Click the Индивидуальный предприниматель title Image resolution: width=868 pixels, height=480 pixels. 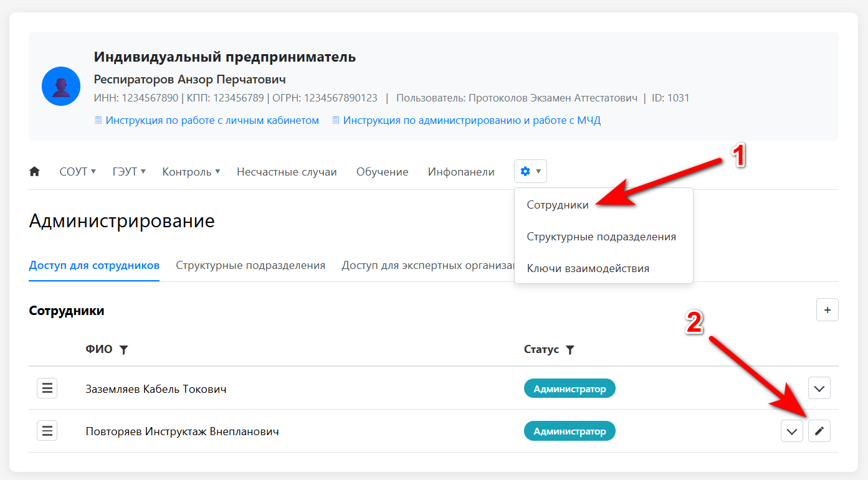pyautogui.click(x=225, y=57)
